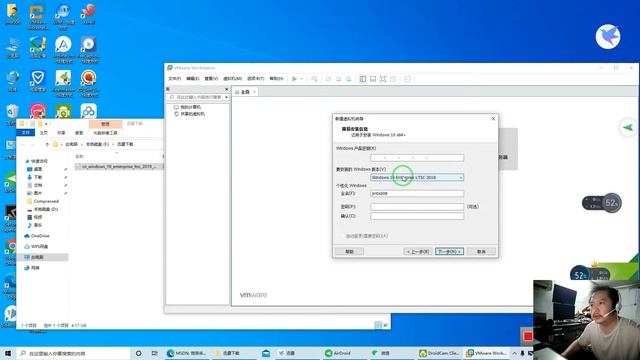Select 快速访问 in Explorer navigation pane

(x=36, y=161)
